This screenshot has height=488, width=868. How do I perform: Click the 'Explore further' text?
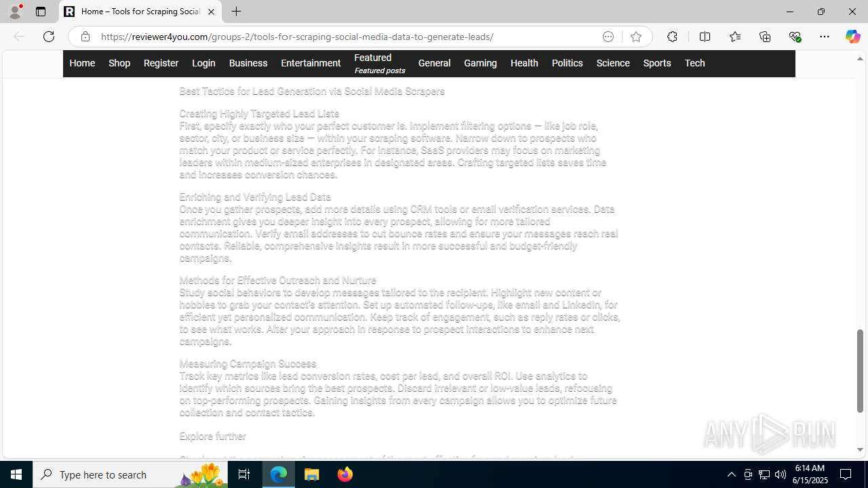click(x=213, y=436)
